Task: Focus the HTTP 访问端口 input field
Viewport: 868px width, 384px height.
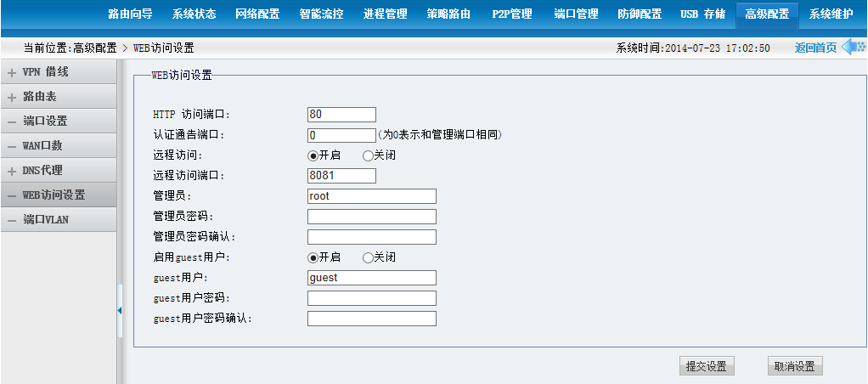Action: point(341,115)
